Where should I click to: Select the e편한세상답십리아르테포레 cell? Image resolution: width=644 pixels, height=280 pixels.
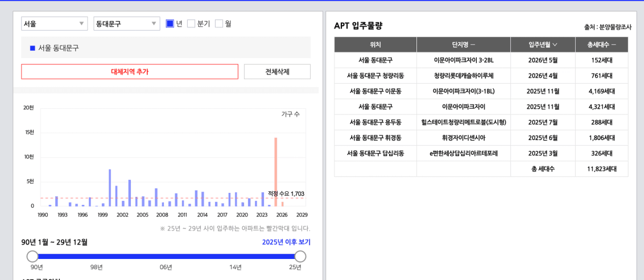(x=464, y=153)
